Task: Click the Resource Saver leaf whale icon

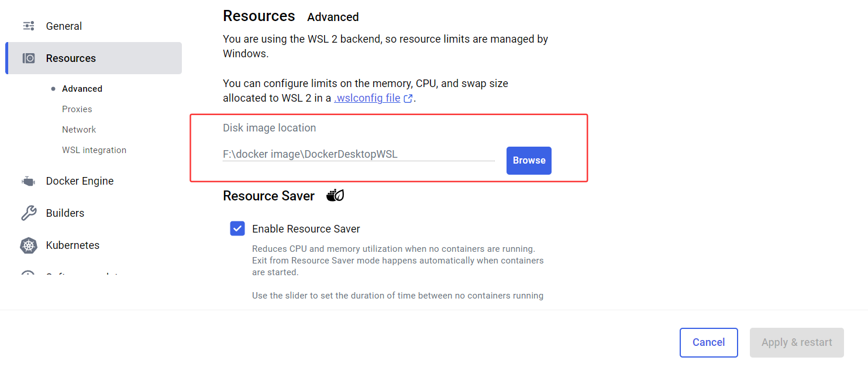Action: 335,196
